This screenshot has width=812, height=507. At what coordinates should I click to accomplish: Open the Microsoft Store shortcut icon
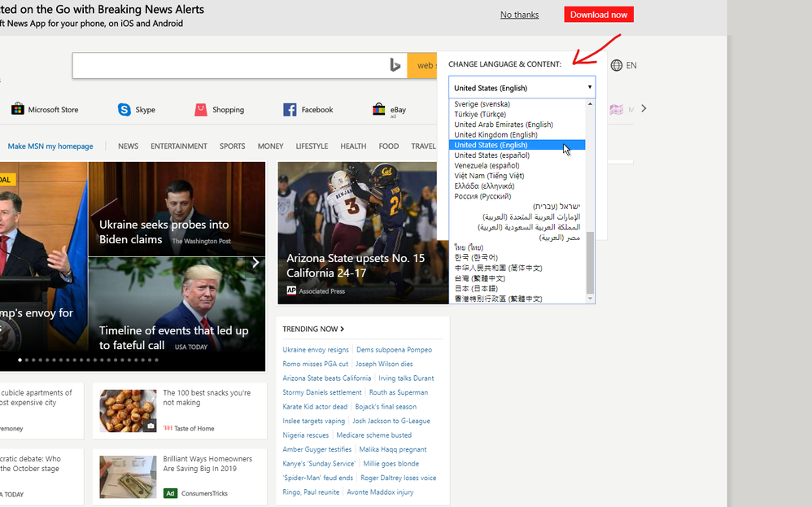(x=18, y=109)
